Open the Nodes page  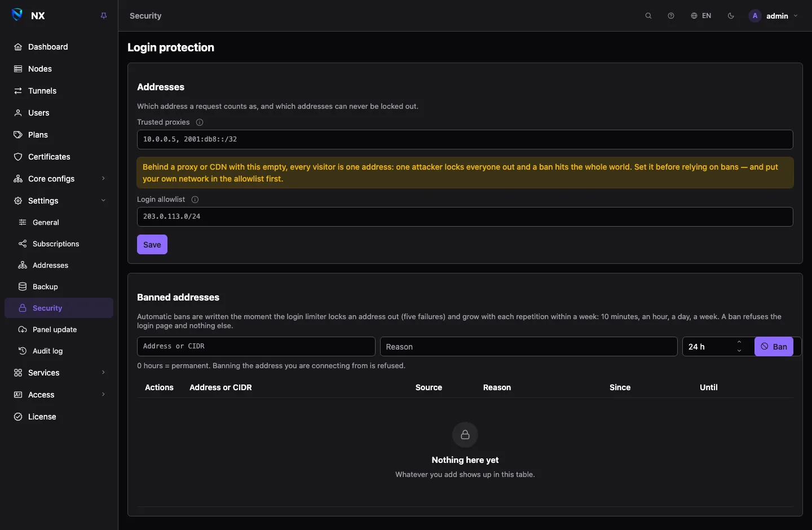coord(59,69)
